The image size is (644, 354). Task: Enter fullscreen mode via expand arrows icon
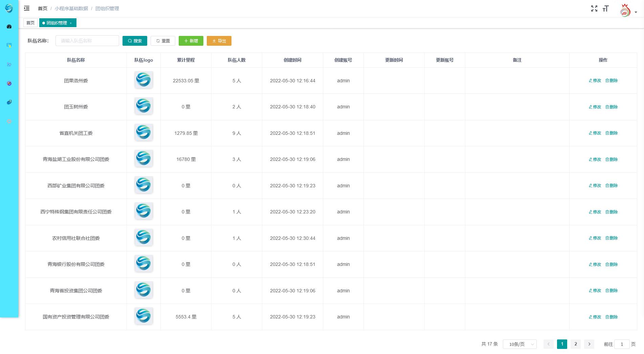594,8
